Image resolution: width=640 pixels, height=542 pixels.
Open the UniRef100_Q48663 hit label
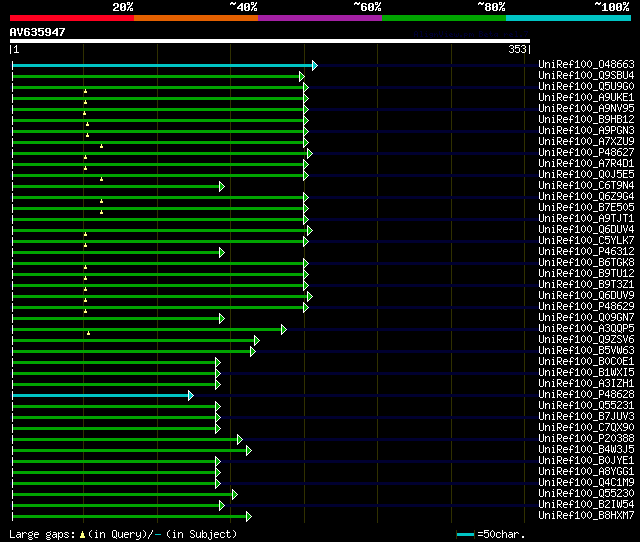click(586, 64)
